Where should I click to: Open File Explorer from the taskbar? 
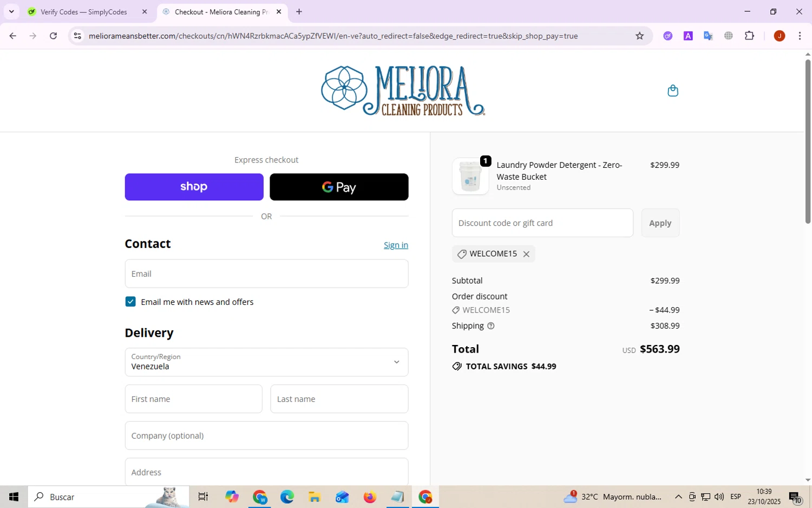[315, 497]
